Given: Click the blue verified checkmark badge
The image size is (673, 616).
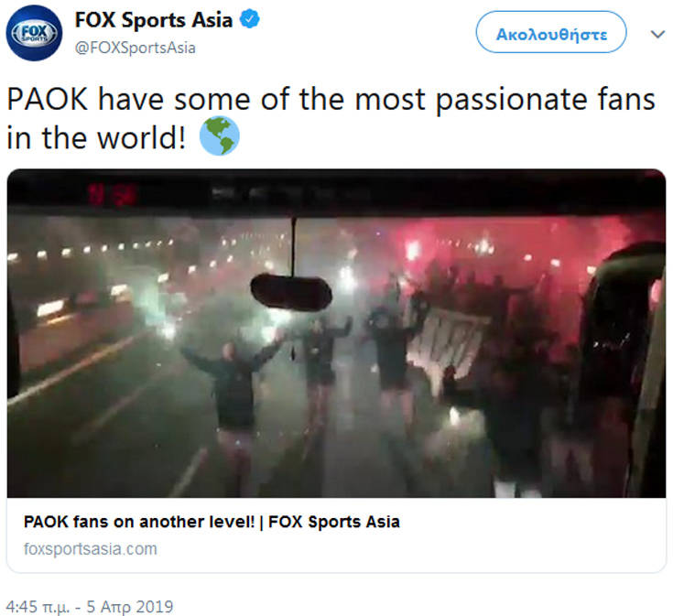Looking at the screenshot, I should (x=249, y=19).
